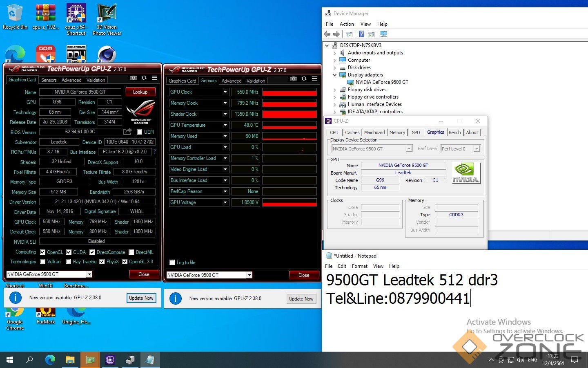Open FurMark desktop shortcut
Screen dimensions: 588x368
46,315
